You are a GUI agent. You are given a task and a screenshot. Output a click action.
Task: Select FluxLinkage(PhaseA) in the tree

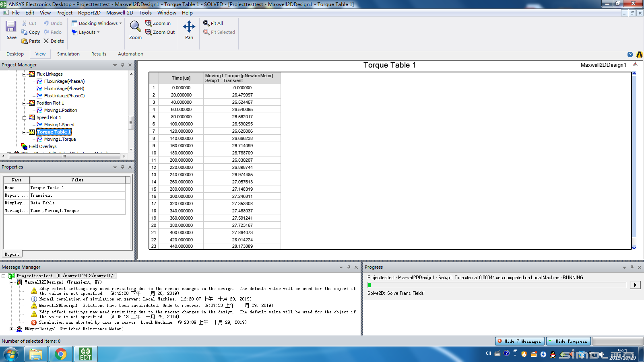pos(64,81)
